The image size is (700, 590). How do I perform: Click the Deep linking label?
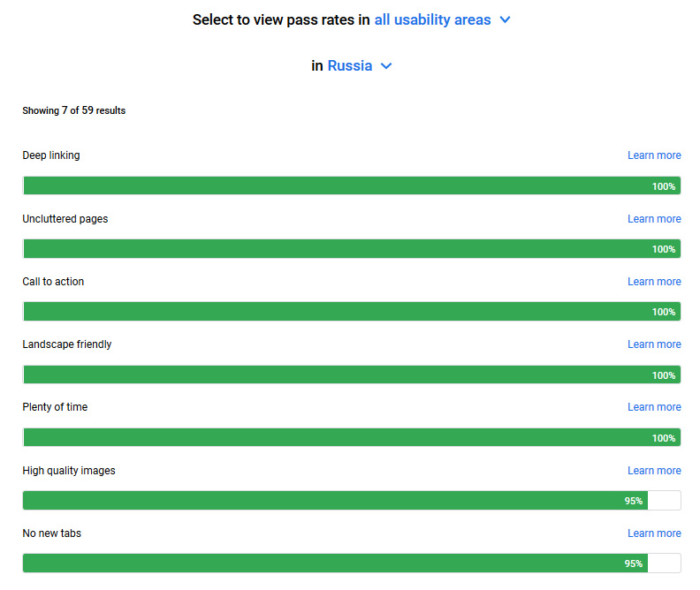[x=51, y=155]
